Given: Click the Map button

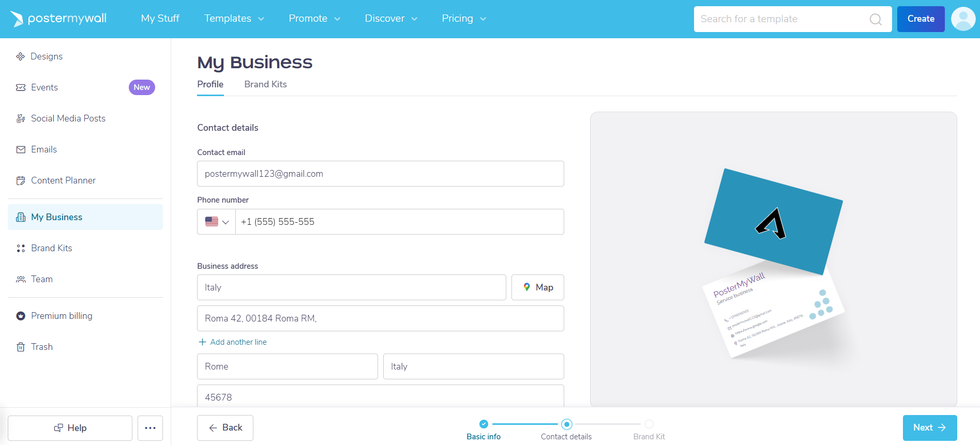Looking at the screenshot, I should tap(537, 287).
